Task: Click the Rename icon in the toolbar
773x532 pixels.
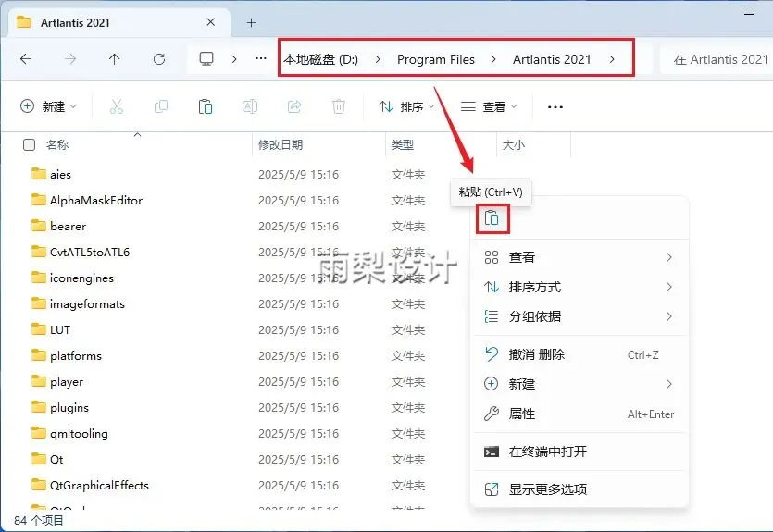Action: 249,106
